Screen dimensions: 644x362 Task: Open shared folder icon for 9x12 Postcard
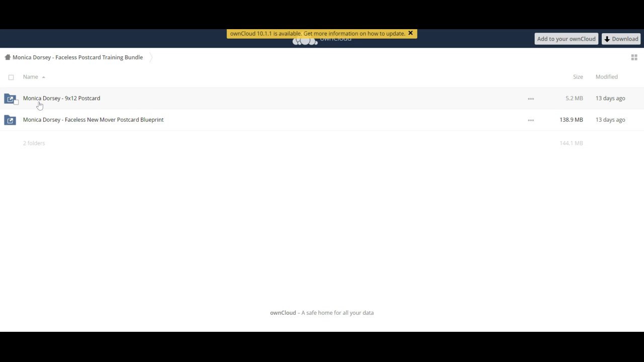(10, 99)
